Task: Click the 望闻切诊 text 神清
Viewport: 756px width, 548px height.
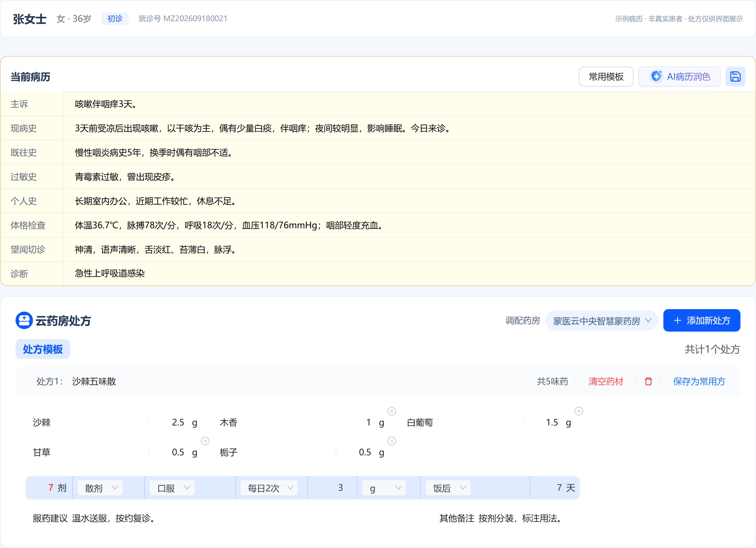Action: tap(156, 249)
